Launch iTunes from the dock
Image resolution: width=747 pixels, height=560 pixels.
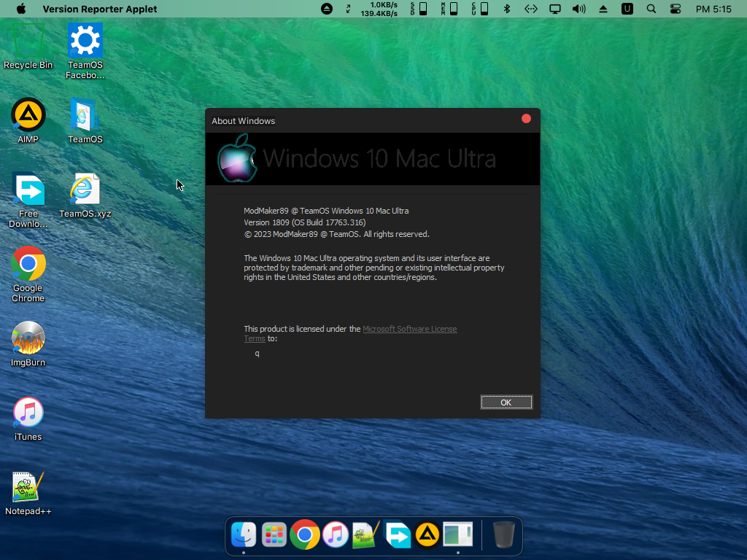point(336,534)
